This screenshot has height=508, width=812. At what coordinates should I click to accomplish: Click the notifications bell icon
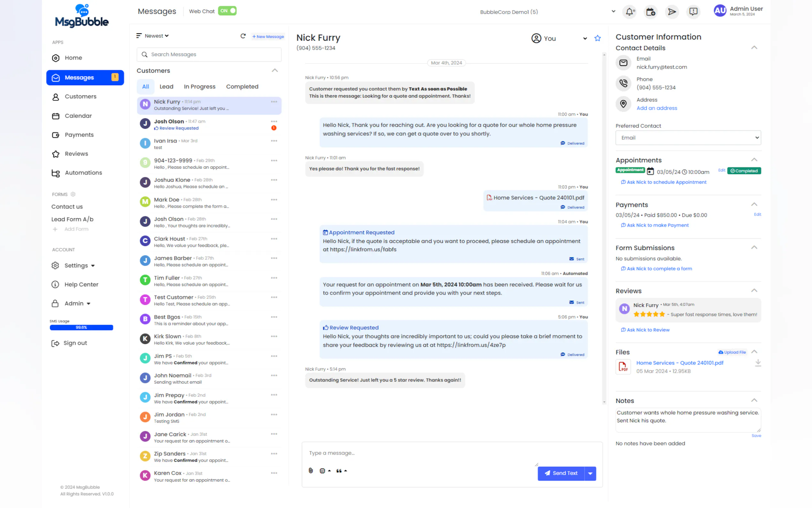tap(629, 12)
